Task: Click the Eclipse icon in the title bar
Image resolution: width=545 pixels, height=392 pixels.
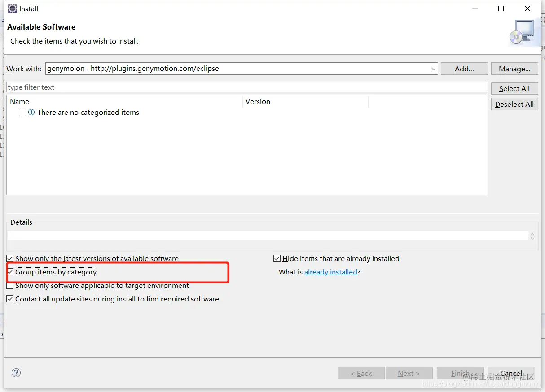Action: (13, 9)
